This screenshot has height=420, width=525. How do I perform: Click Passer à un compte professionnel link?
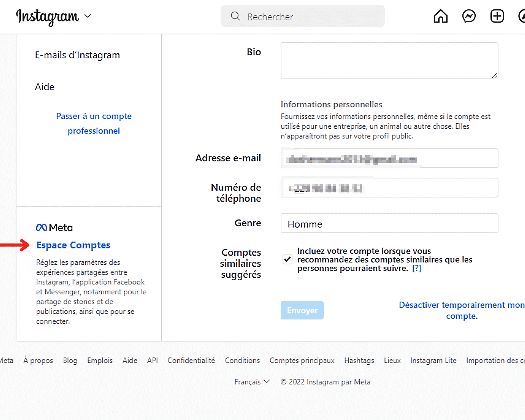(94, 123)
